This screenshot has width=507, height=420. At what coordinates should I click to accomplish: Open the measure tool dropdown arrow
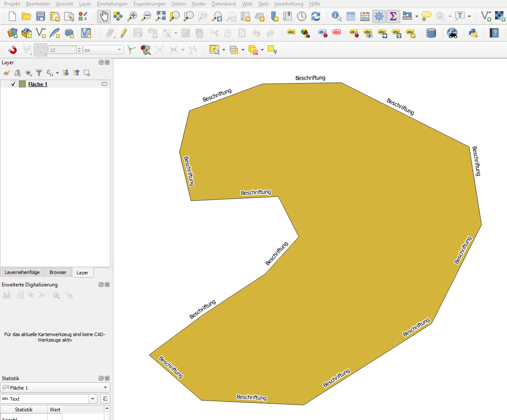[x=417, y=17]
